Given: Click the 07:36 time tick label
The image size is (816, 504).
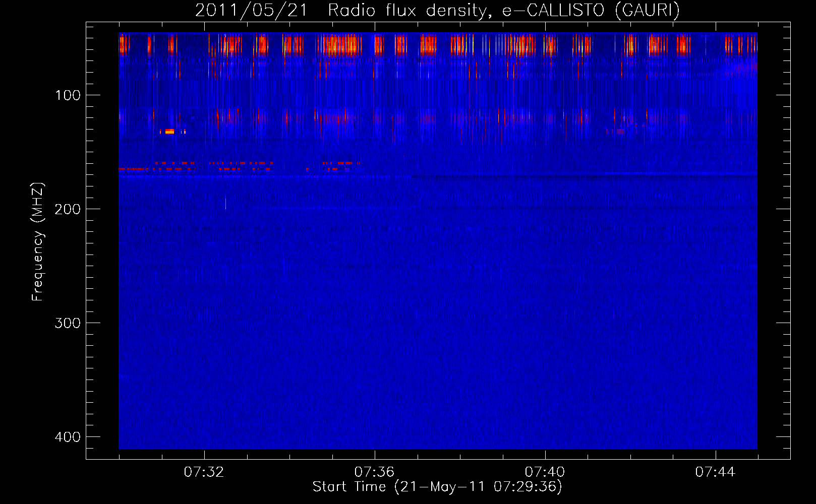Looking at the screenshot, I should tap(374, 472).
